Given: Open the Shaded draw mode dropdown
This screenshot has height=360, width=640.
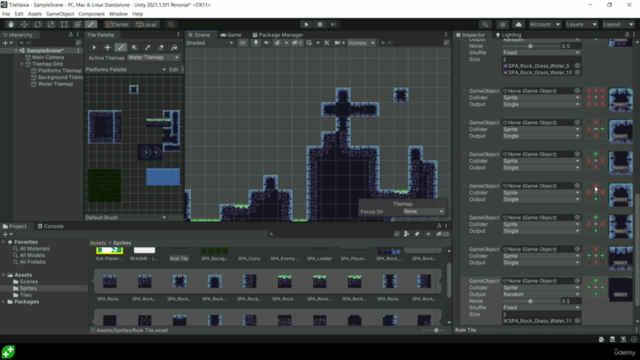Looking at the screenshot, I should [210, 43].
